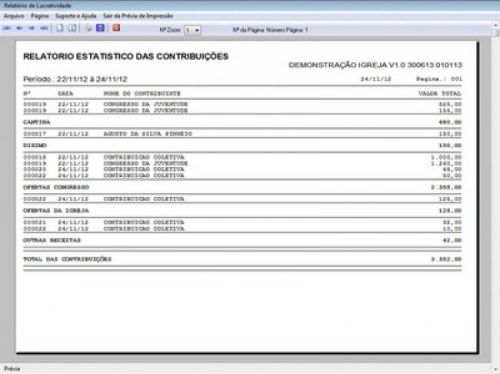Image resolution: width=500 pixels, height=374 pixels.
Task: Click the 'DIZIMO' group label
Action: [x=35, y=145]
